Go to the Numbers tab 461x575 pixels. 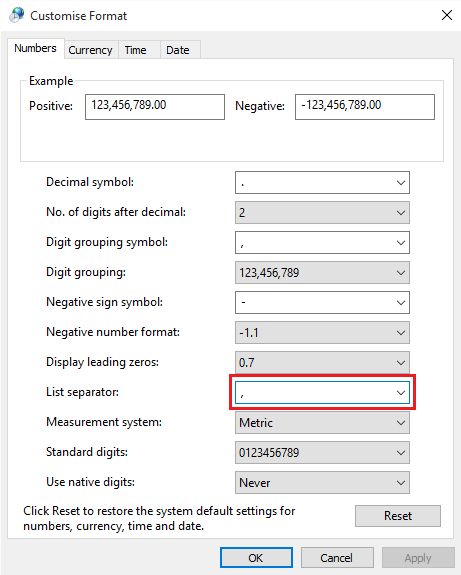click(x=36, y=48)
